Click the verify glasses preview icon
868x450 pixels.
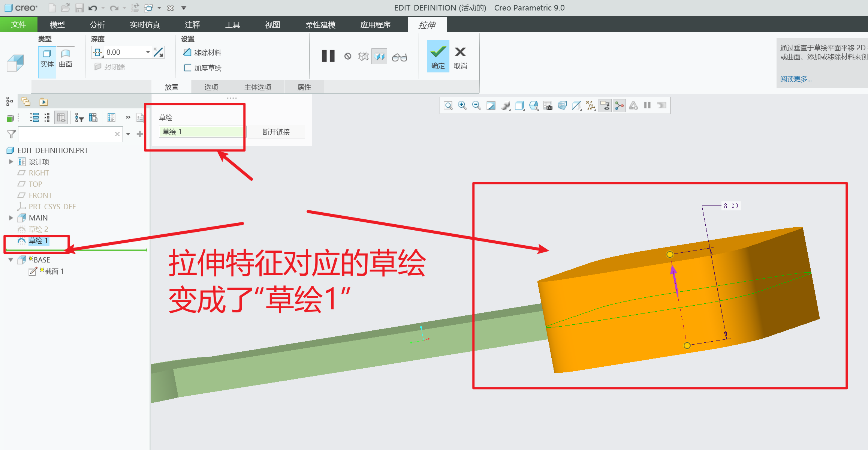point(399,57)
